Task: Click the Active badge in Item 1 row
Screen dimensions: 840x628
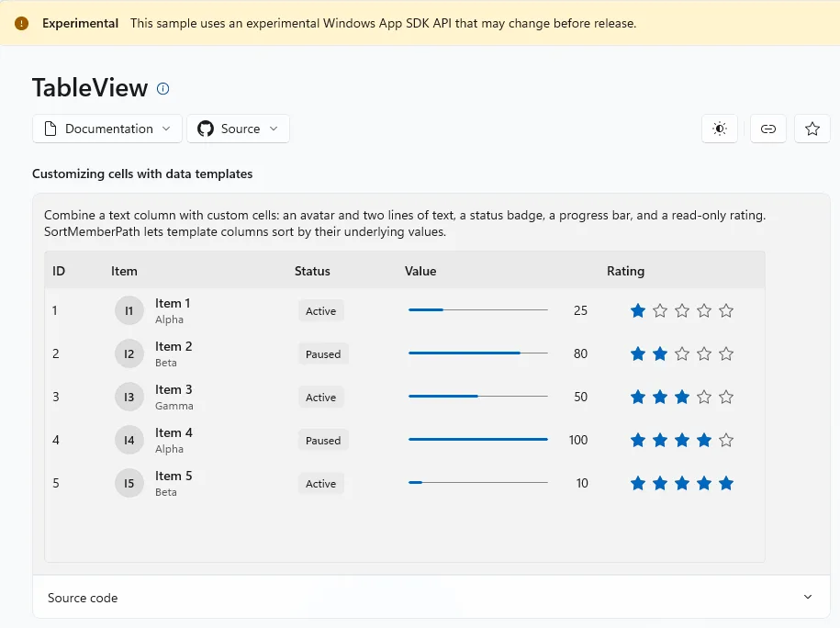Action: pos(321,310)
